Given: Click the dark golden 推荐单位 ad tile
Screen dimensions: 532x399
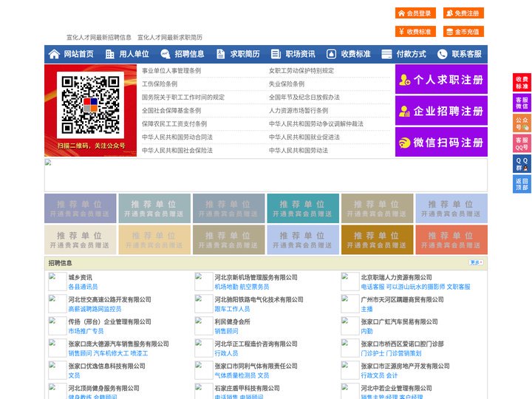Looking at the screenshot, I should click(378, 239).
